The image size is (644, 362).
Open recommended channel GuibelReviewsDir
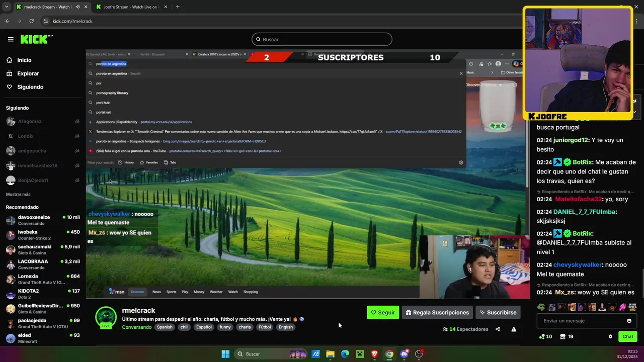tap(43, 309)
